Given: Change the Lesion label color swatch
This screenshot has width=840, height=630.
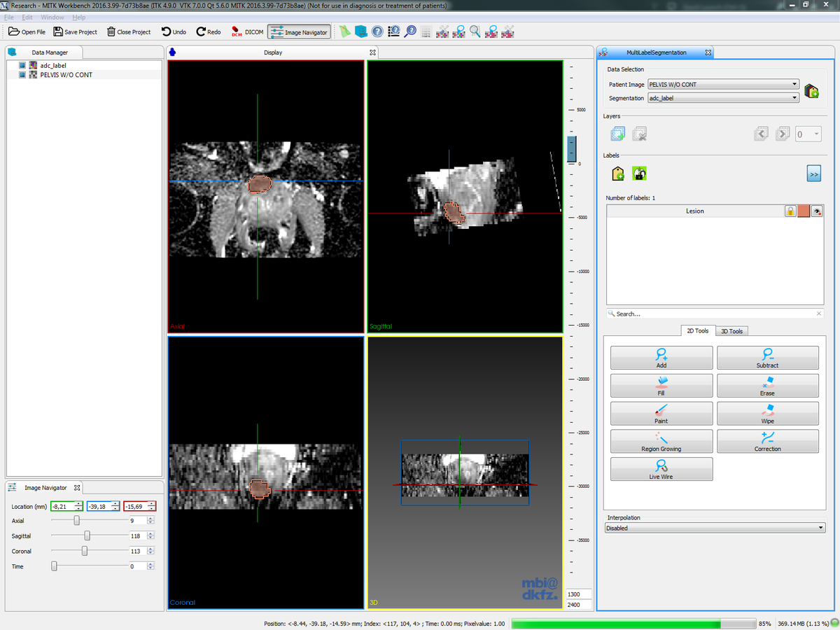Looking at the screenshot, I should pyautogui.click(x=803, y=211).
